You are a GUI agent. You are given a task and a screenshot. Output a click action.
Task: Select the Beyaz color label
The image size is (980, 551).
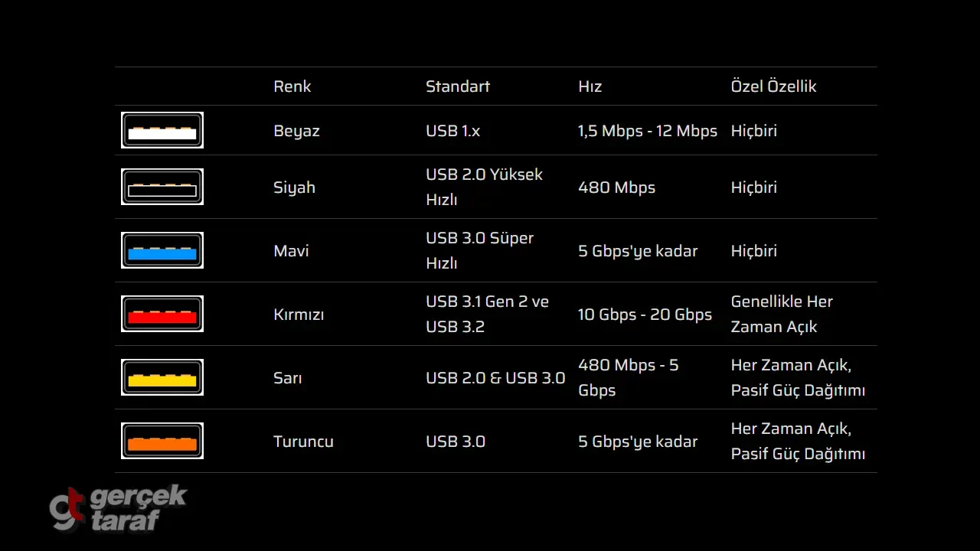click(296, 131)
